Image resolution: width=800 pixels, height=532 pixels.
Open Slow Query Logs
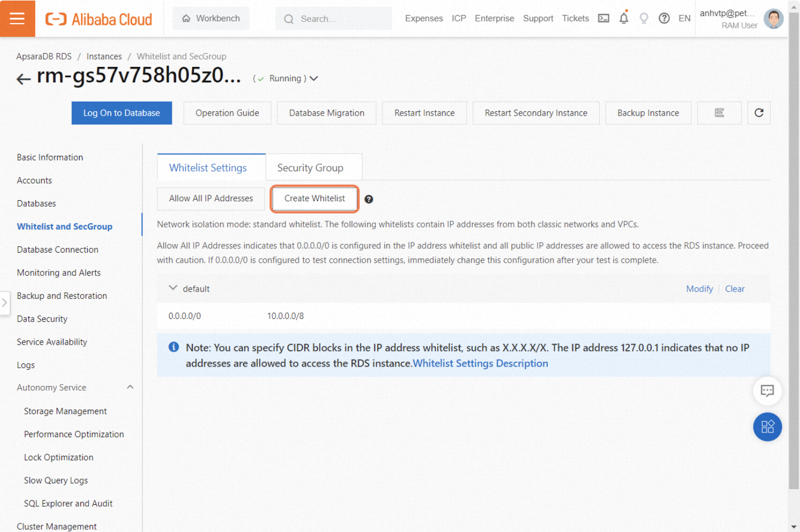[56, 480]
